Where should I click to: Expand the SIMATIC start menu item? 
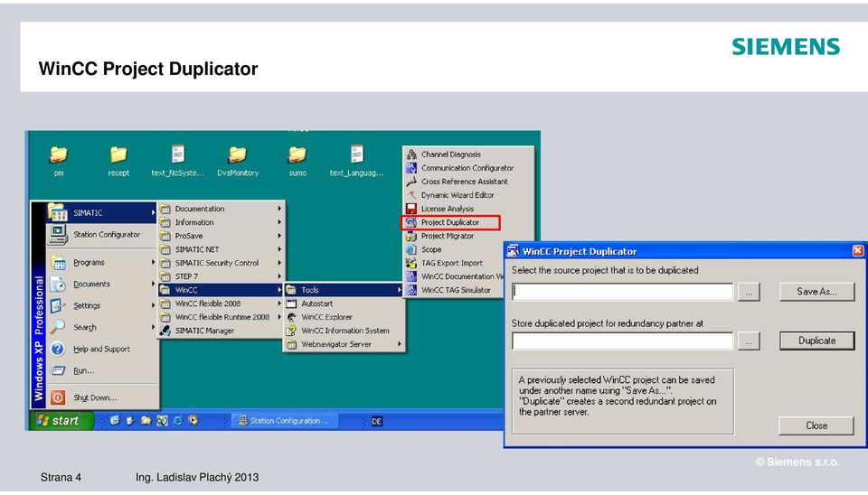pos(101,213)
